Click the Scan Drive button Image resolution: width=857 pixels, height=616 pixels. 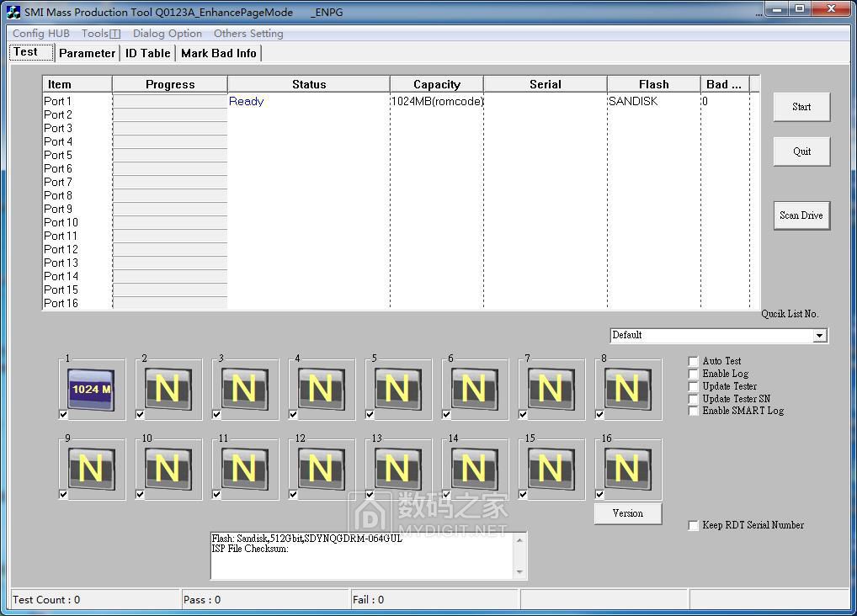click(801, 215)
